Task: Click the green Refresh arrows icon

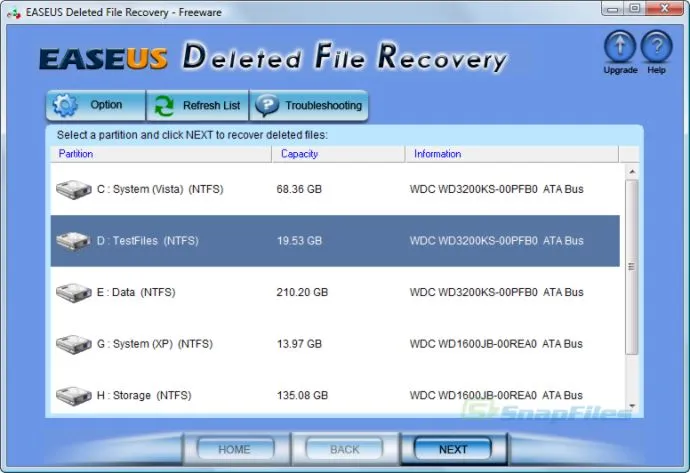Action: pos(164,106)
